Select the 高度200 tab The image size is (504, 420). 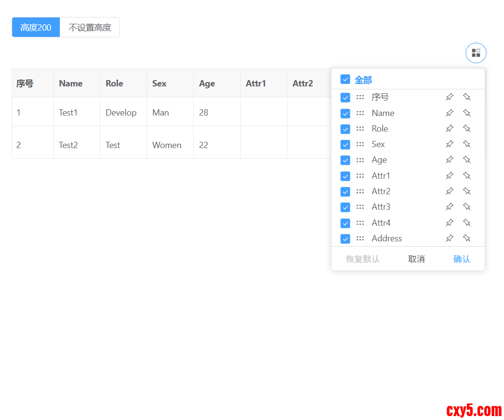click(36, 28)
